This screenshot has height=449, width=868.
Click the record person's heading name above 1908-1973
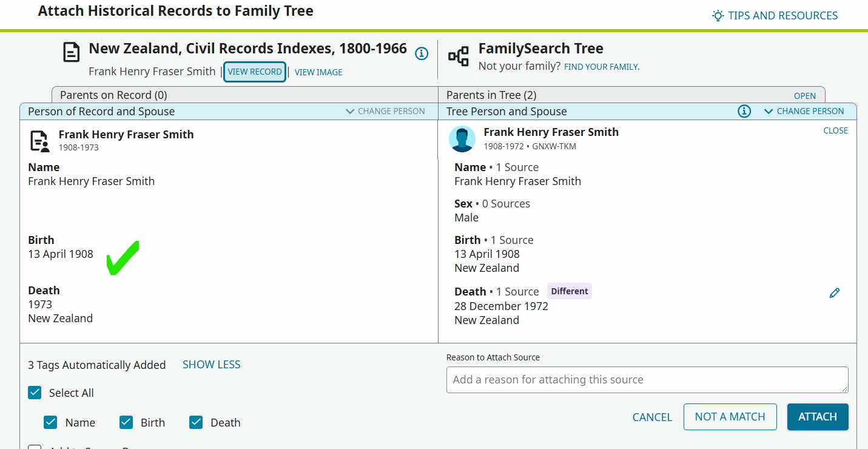coord(126,135)
